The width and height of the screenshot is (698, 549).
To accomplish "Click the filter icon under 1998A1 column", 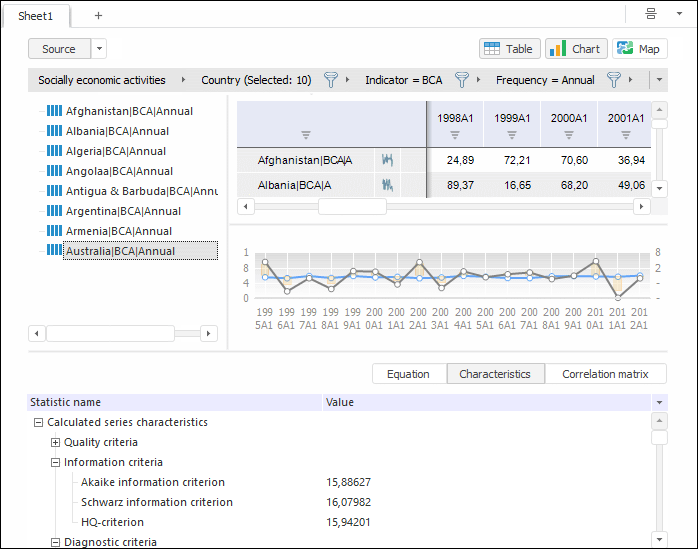I will (x=455, y=134).
